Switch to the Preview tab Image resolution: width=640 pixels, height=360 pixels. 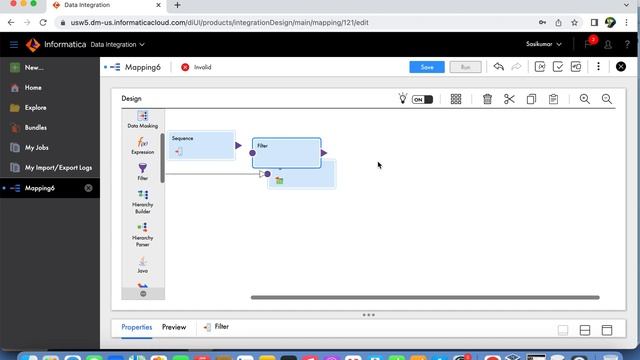(x=174, y=327)
